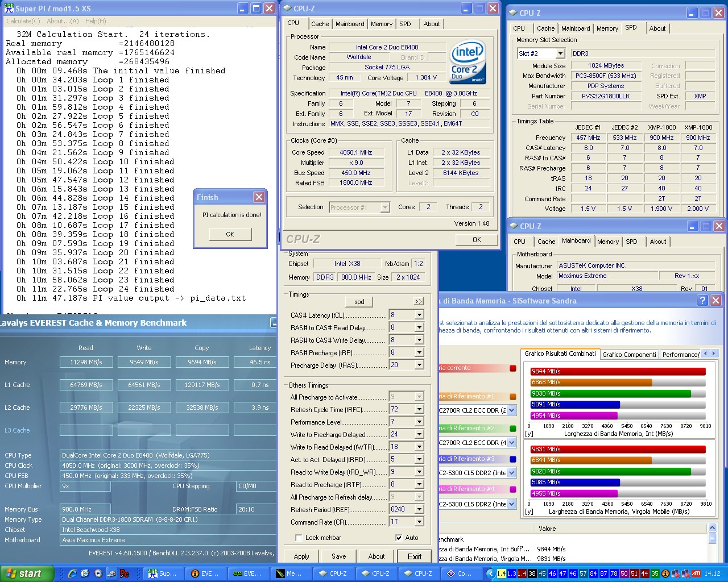Click the Windows Start button
Screen dimensions: 728x582
click(27, 573)
